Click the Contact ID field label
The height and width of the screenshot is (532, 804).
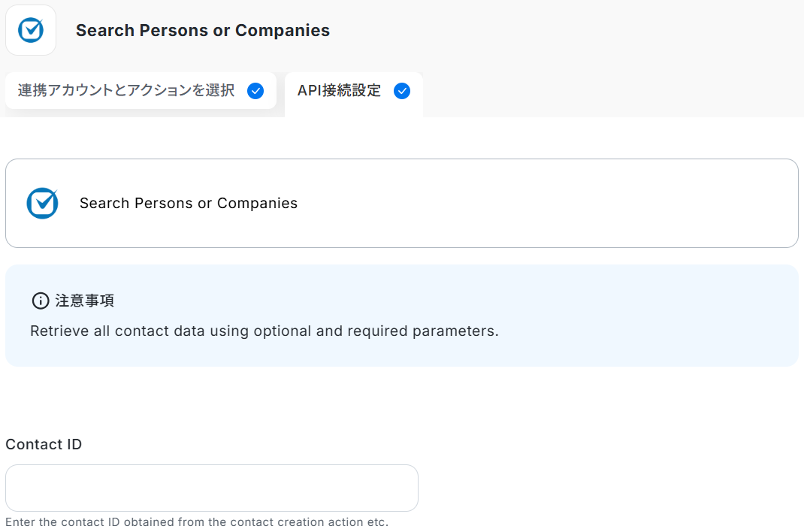point(44,444)
